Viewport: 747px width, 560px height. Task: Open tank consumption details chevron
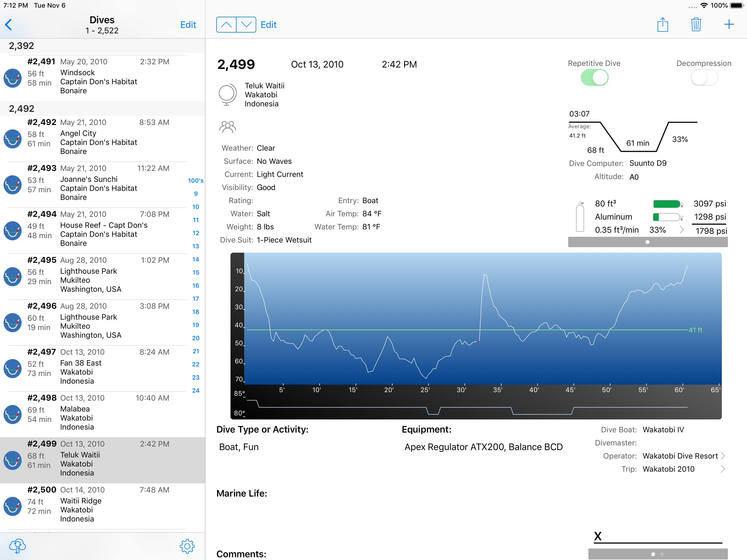pyautogui.click(x=681, y=230)
